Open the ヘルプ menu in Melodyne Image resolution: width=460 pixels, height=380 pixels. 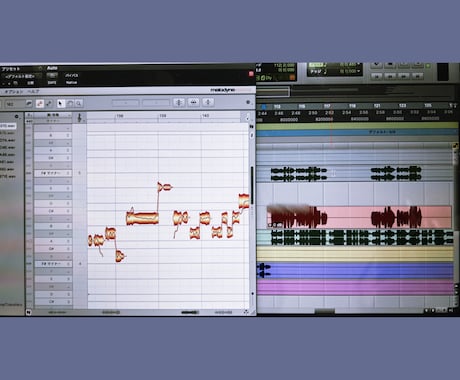pyautogui.click(x=33, y=91)
